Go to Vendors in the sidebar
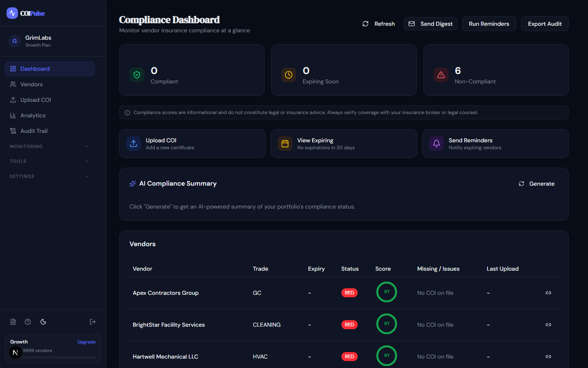588x368 pixels. [50, 84]
